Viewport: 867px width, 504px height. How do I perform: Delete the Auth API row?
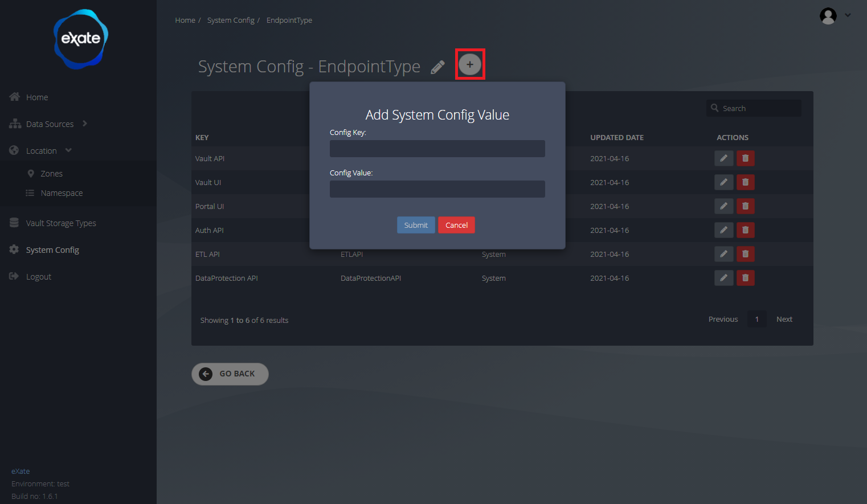click(745, 230)
